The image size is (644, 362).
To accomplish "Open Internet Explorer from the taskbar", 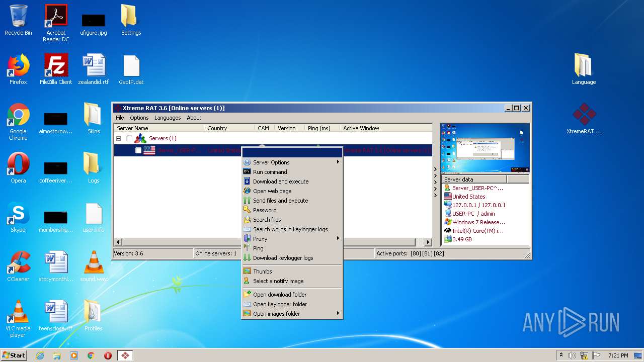I will pyautogui.click(x=40, y=355).
